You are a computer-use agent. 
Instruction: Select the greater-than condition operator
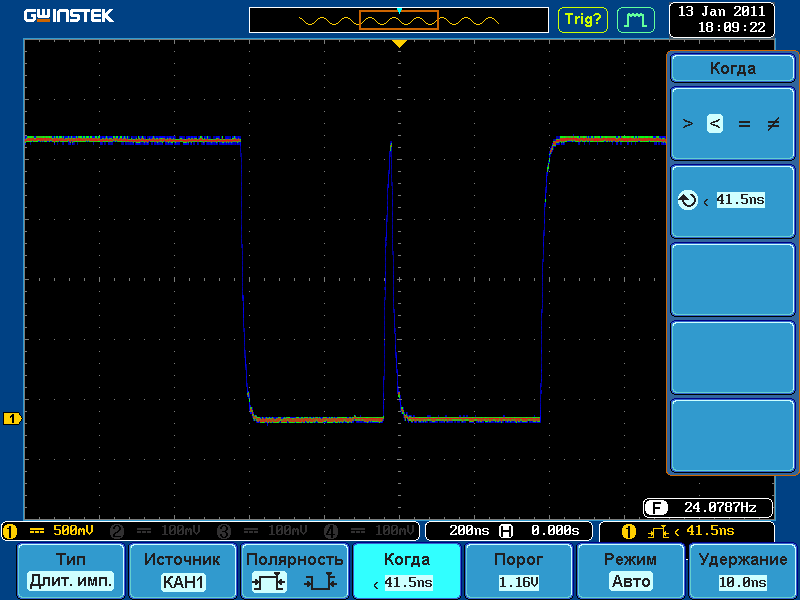[x=687, y=124]
